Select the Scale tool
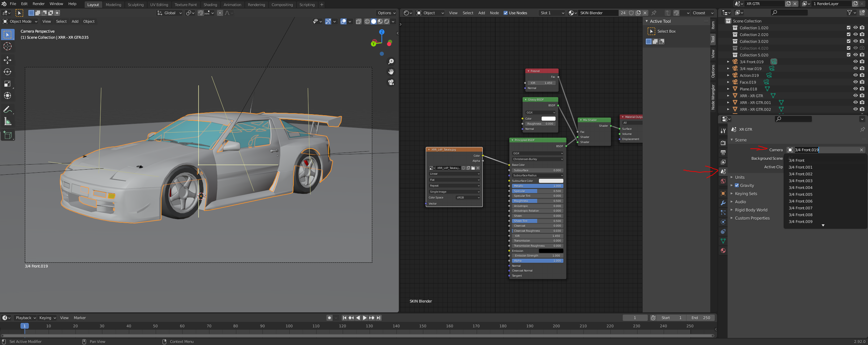 (7, 84)
